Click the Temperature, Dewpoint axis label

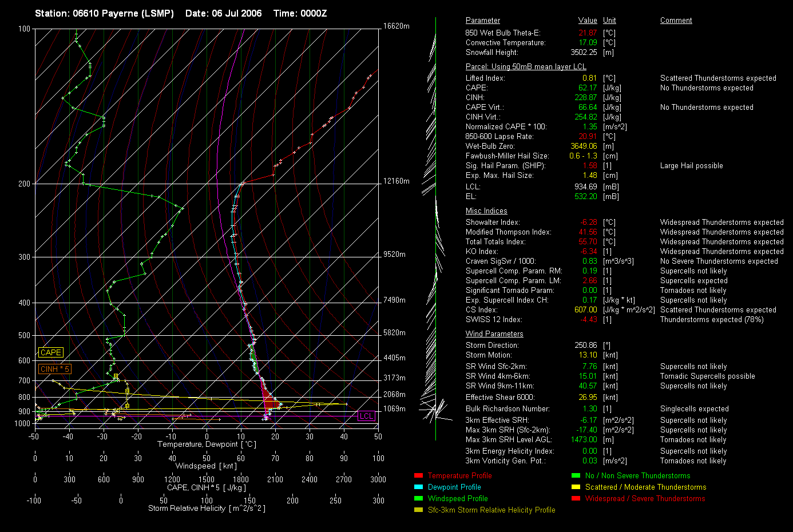pos(207,444)
